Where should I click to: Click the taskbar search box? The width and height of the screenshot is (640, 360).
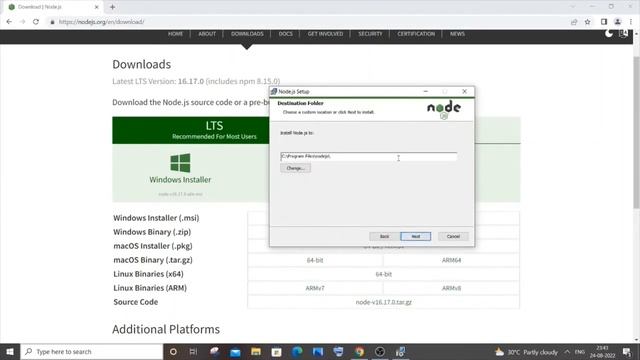coord(91,351)
